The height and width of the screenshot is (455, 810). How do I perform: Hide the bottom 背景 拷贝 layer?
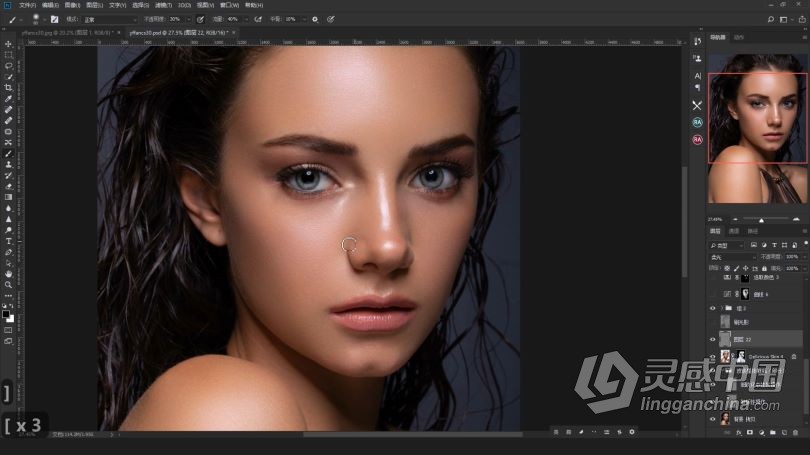[713, 420]
